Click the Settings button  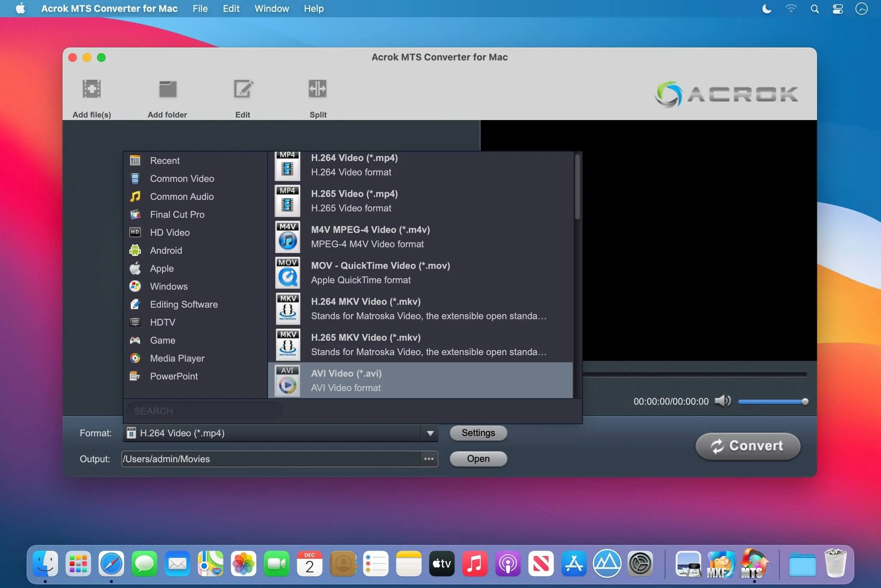478,433
